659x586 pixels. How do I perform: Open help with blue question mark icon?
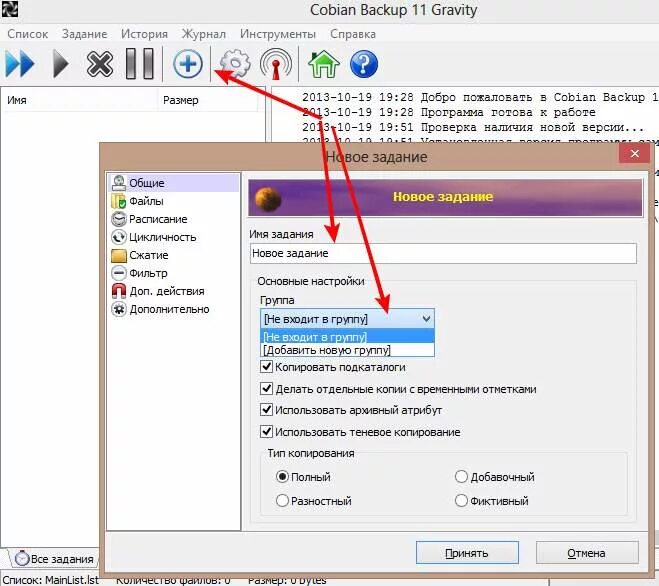(x=364, y=64)
